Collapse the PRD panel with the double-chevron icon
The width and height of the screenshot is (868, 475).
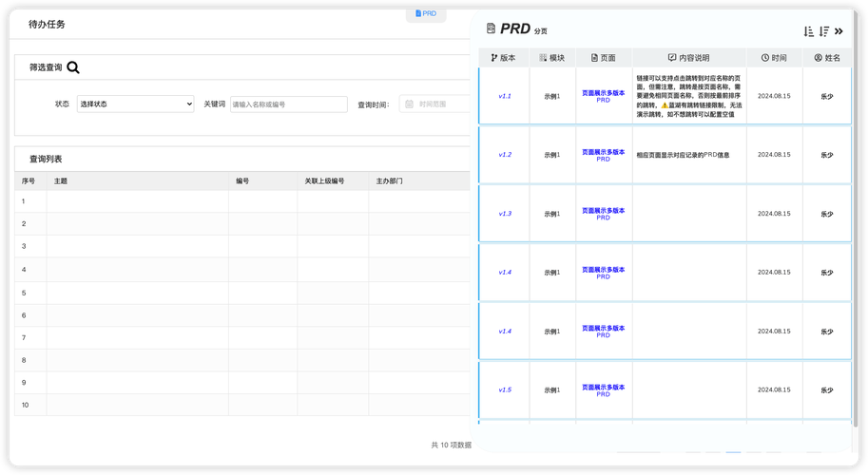click(839, 31)
